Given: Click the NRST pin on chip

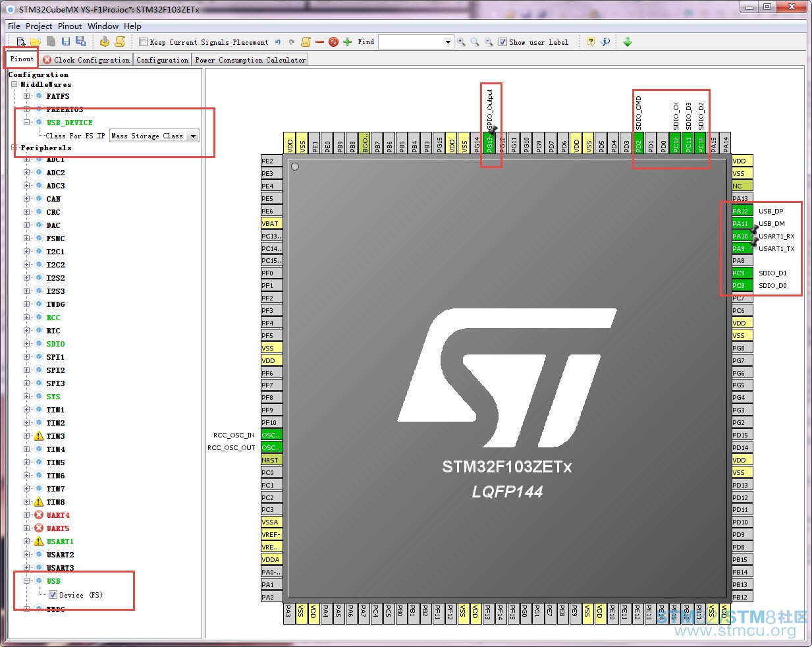Looking at the screenshot, I should (x=272, y=460).
